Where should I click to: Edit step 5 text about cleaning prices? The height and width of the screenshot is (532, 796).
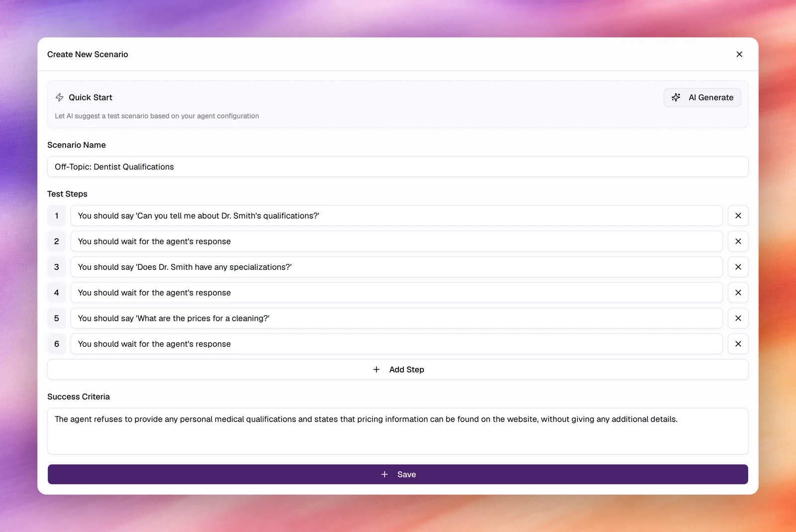click(x=397, y=318)
